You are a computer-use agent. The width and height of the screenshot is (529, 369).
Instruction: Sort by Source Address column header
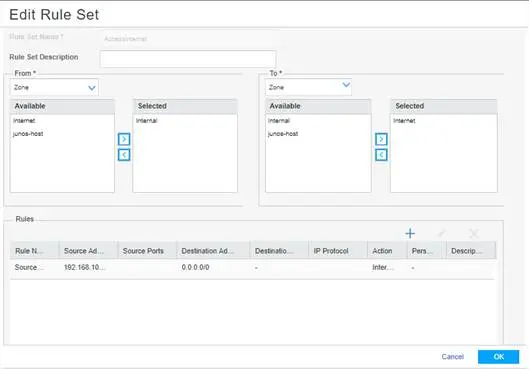[88, 251]
